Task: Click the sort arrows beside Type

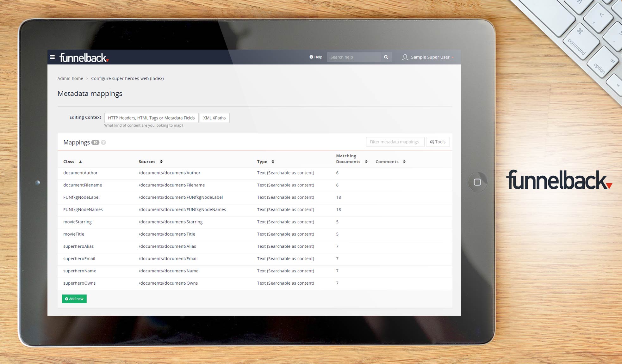Action: tap(272, 161)
